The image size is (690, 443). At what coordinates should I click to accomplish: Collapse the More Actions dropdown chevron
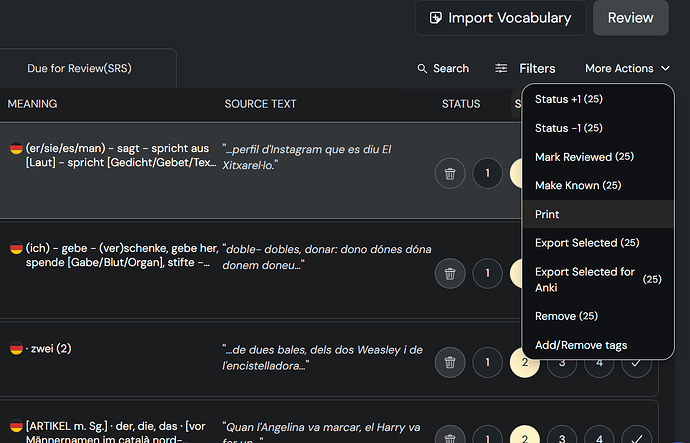[665, 69]
